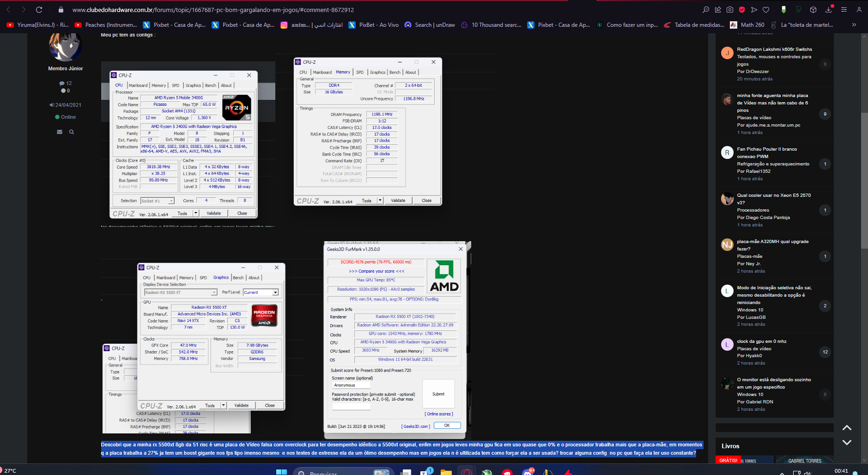Open the profile account icon
Screen dimensions: 868x475
pos(859,10)
